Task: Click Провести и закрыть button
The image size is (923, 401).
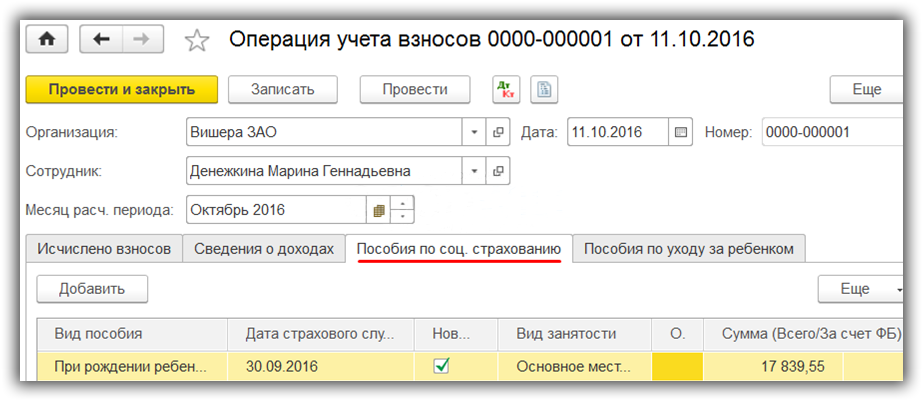Action: point(122,90)
